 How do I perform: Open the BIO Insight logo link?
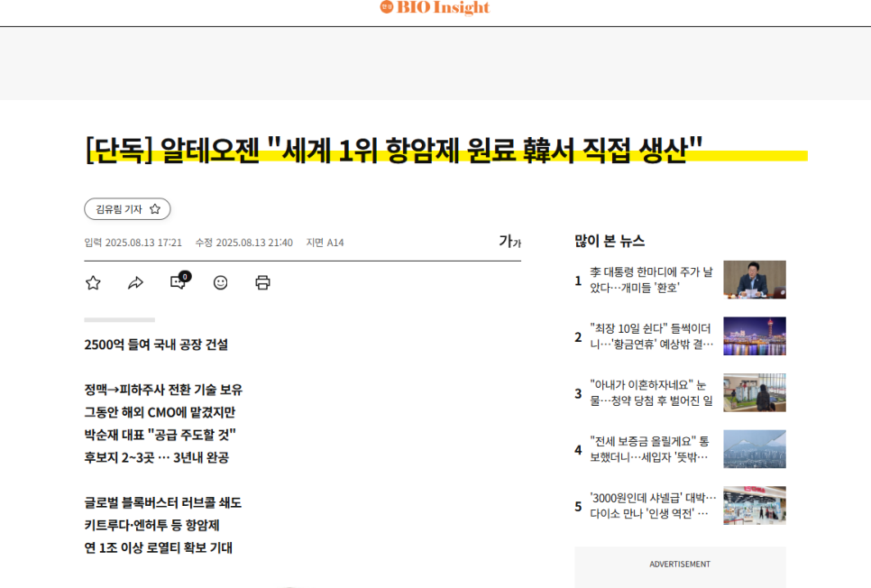pyautogui.click(x=435, y=7)
